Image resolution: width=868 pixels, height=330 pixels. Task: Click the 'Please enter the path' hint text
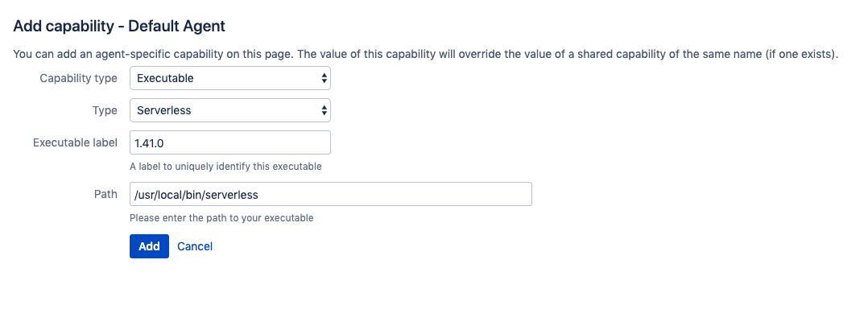click(x=221, y=217)
